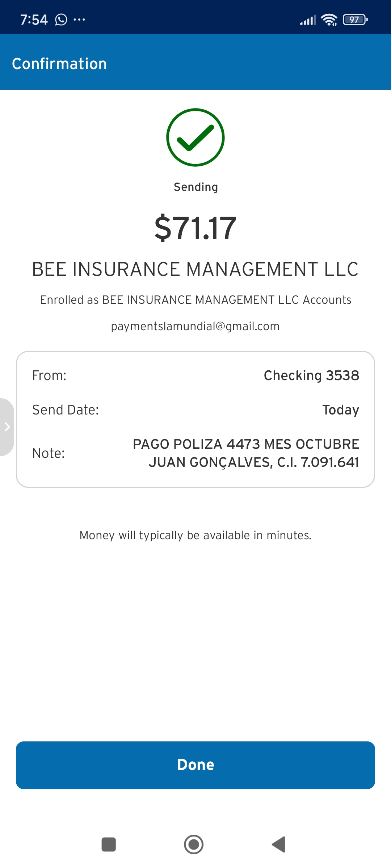Tap the battery level indicator

coord(355,20)
